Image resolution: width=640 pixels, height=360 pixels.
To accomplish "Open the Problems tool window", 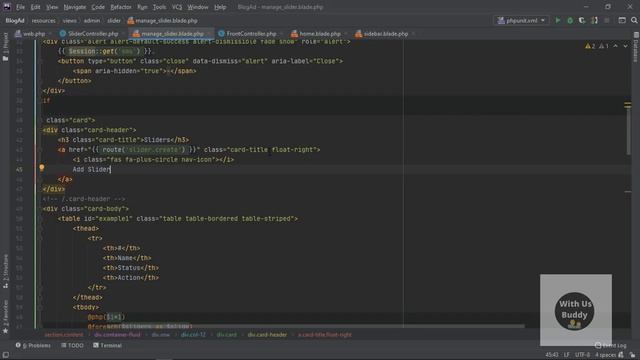I will [33, 345].
